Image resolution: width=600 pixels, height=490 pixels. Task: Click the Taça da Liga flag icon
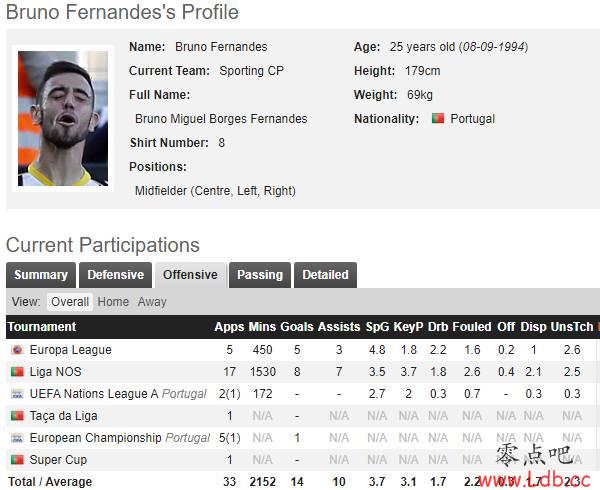pyautogui.click(x=17, y=415)
